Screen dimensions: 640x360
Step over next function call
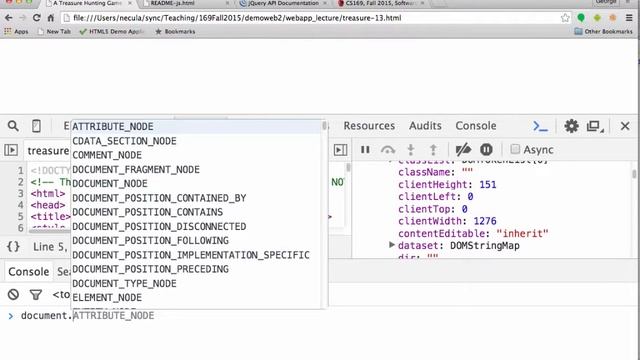coord(388,150)
